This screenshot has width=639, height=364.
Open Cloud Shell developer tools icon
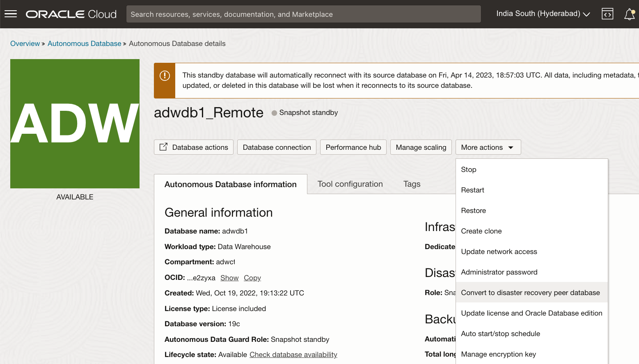(607, 14)
